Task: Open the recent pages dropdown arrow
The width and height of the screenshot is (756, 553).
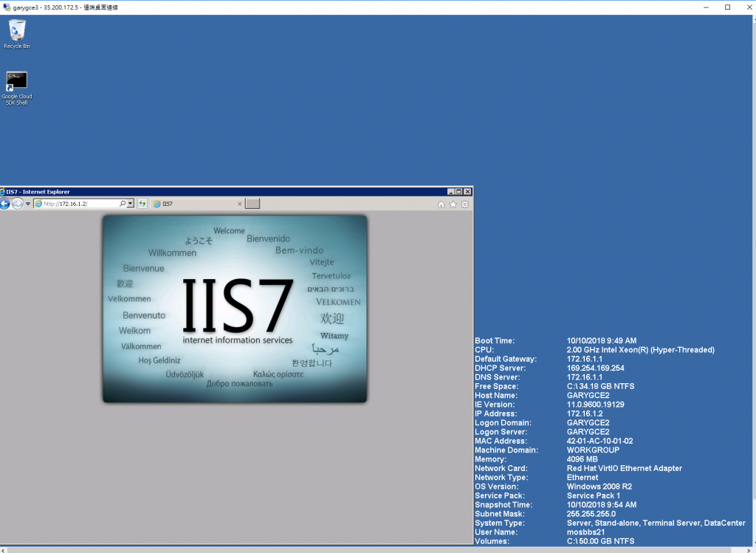Action: [x=28, y=204]
